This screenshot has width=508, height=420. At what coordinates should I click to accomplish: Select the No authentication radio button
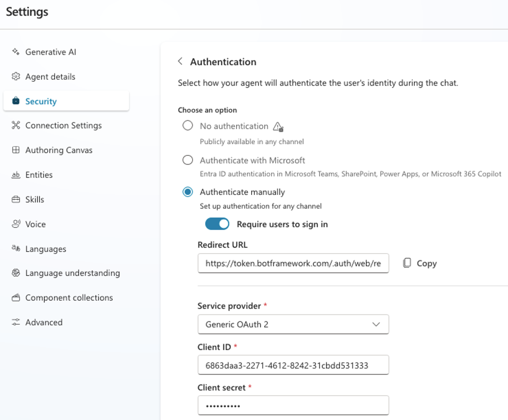(188, 125)
